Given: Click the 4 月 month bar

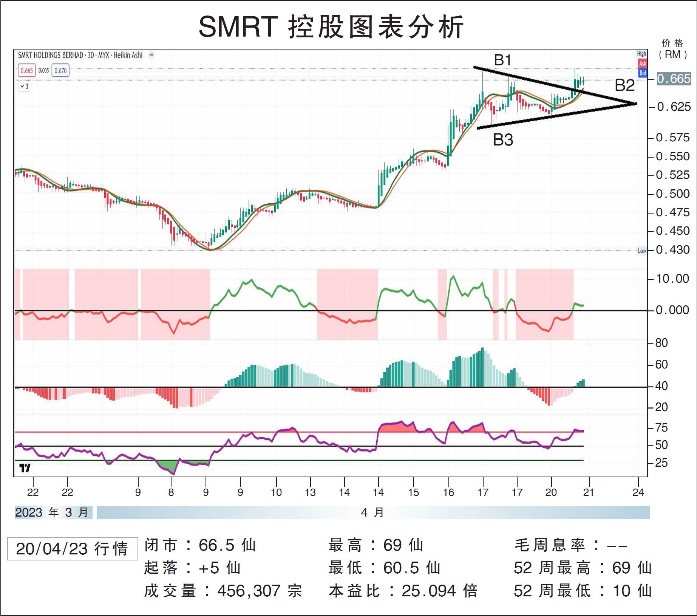Looking at the screenshot, I should (x=373, y=513).
